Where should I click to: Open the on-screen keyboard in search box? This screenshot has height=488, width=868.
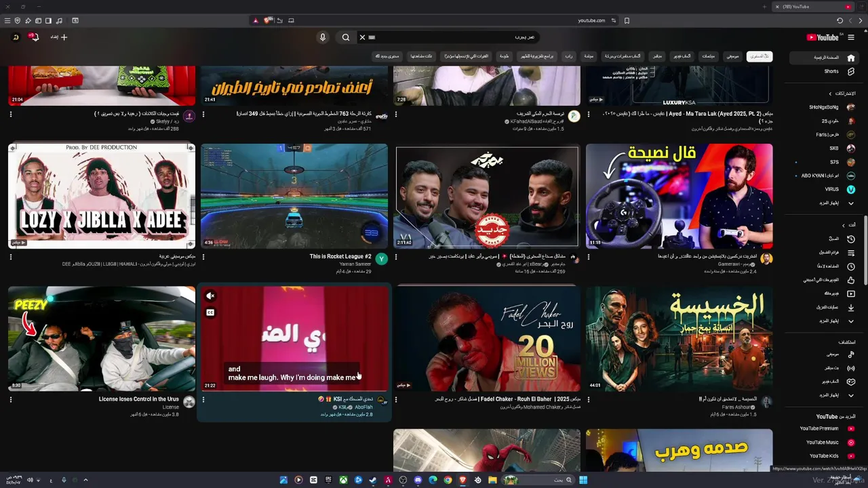pyautogui.click(x=372, y=37)
